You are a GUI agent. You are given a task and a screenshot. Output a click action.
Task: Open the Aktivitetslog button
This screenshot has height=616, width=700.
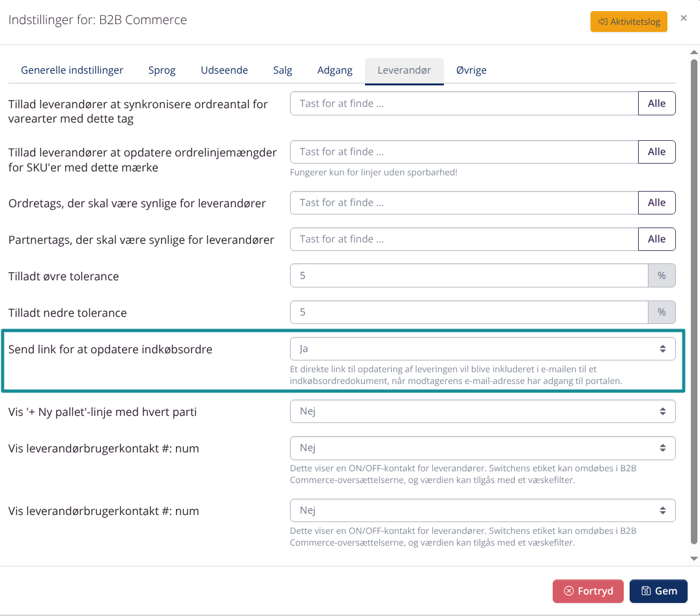(x=628, y=22)
